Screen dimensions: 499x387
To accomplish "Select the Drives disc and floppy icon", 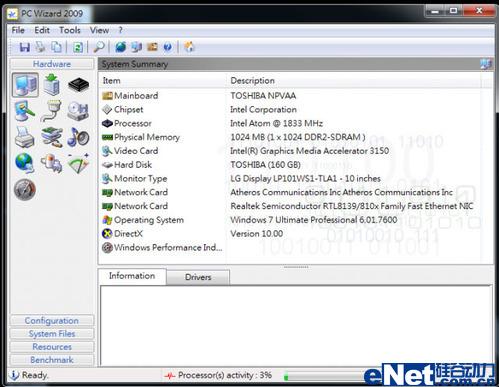I will coord(78,111).
